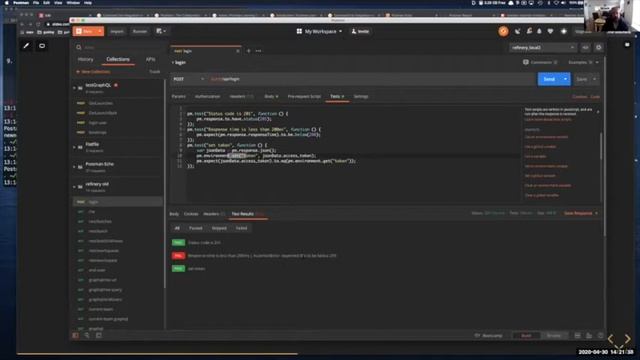Click the request URL field
Viewport: 640px width, 360px height.
[x=371, y=79]
